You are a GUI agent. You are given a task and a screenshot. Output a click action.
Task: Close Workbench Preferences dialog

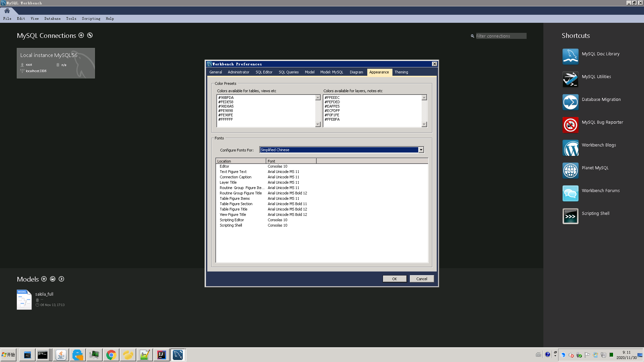pyautogui.click(x=434, y=64)
